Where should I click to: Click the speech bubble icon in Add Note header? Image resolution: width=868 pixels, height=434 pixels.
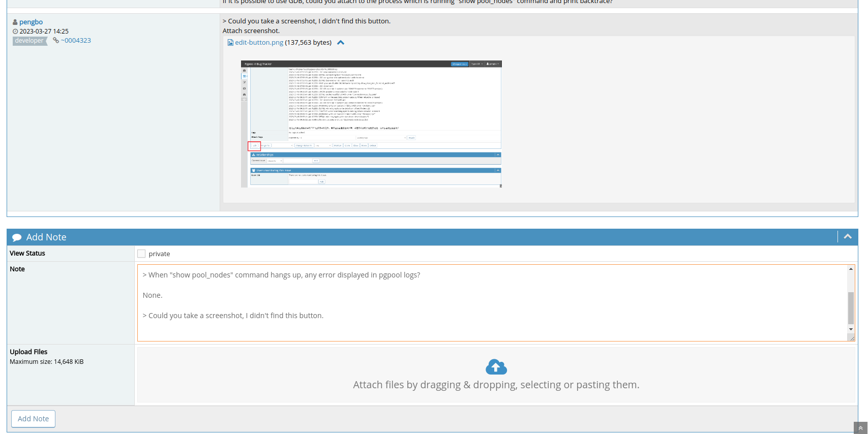pyautogui.click(x=17, y=237)
